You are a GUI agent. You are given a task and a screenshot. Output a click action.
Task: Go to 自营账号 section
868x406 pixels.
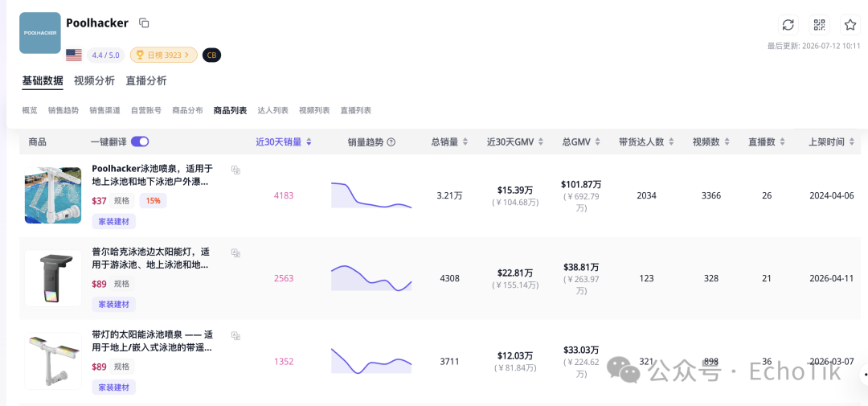146,110
